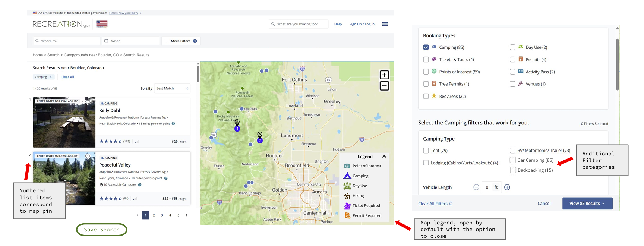
Task: Check Car Camping (85)
Action: click(x=513, y=160)
